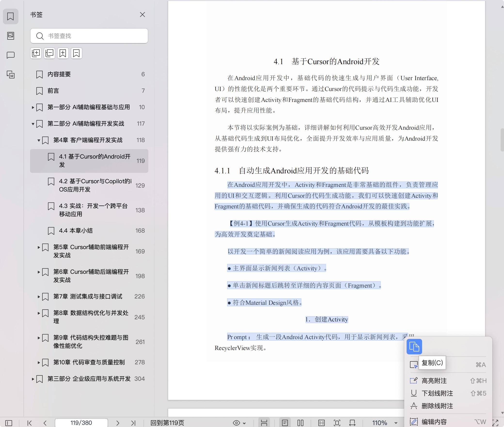This screenshot has width=504, height=427.
Task: Remove bookmark using the delete-bookmark icon
Action: click(x=76, y=53)
